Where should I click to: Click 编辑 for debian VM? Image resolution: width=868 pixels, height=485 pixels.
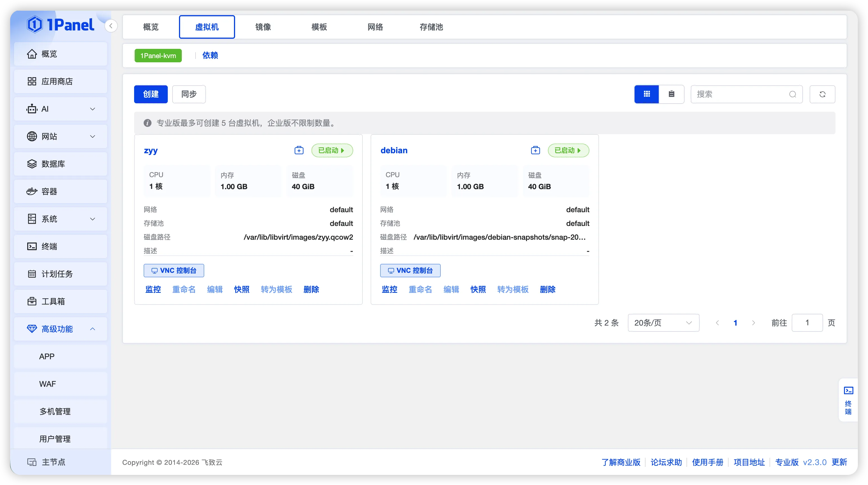click(451, 290)
